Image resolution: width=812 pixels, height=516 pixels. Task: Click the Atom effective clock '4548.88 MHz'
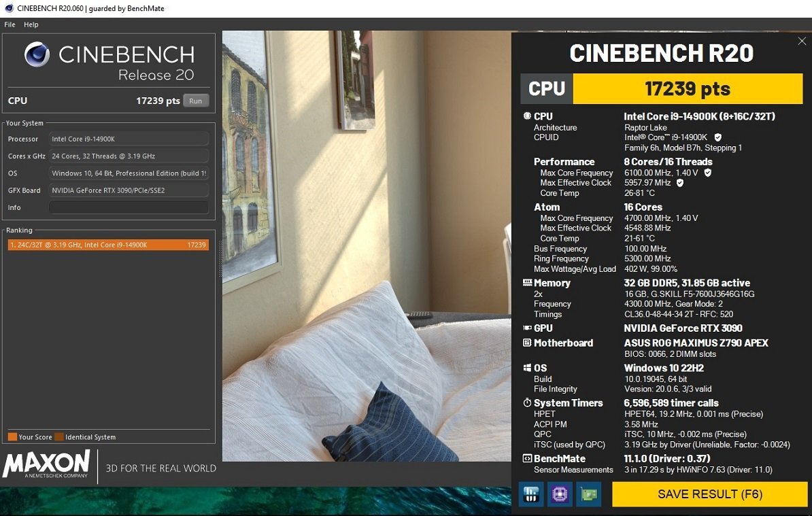(647, 228)
